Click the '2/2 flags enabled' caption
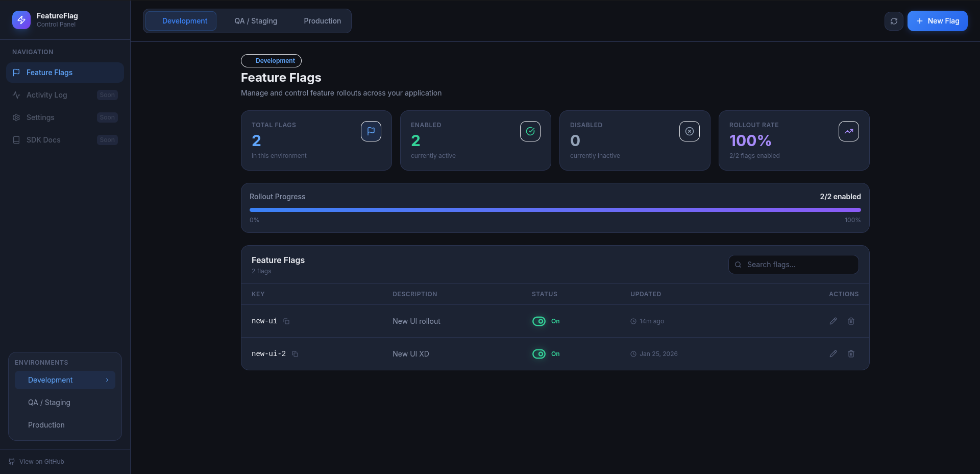 [x=754, y=156]
